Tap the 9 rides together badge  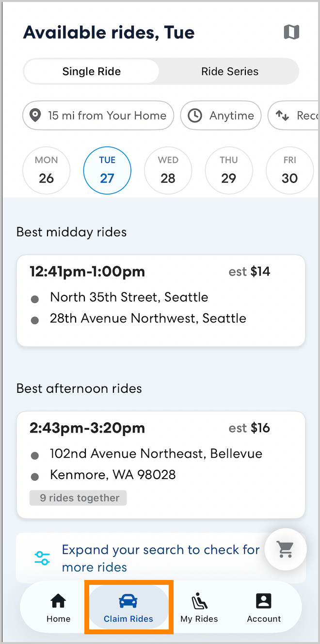point(78,498)
